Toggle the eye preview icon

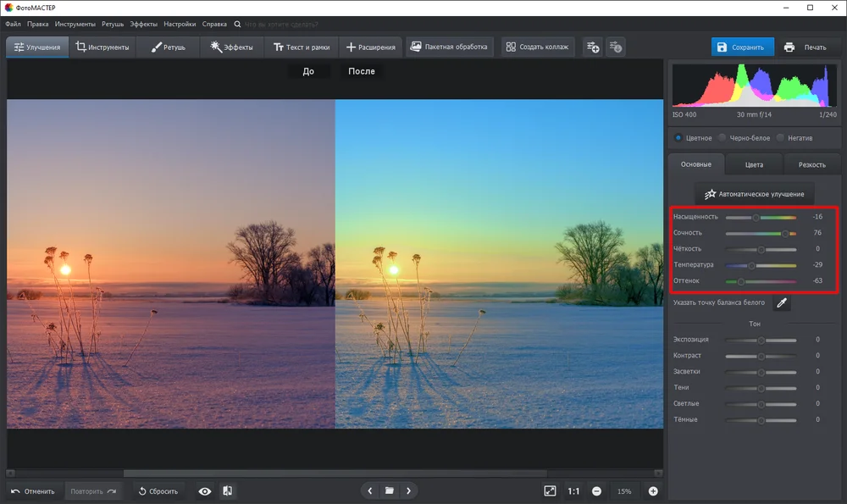pos(205,491)
